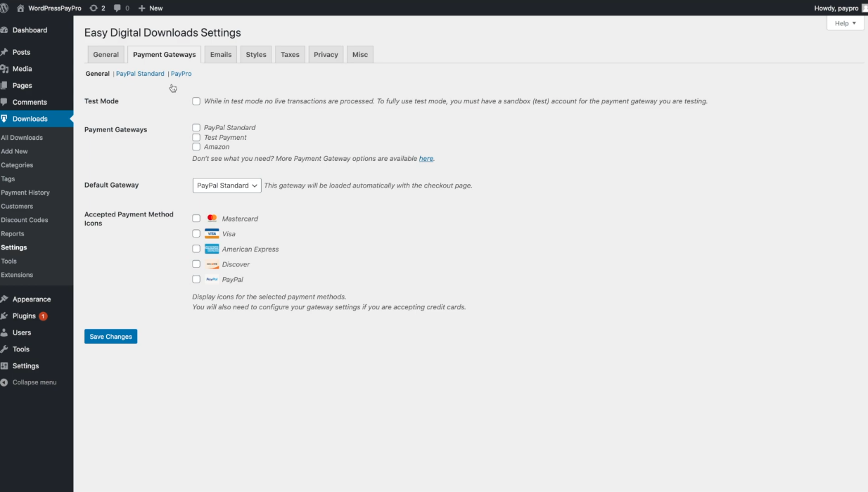Open the PayPro gateway section link

(x=181, y=74)
